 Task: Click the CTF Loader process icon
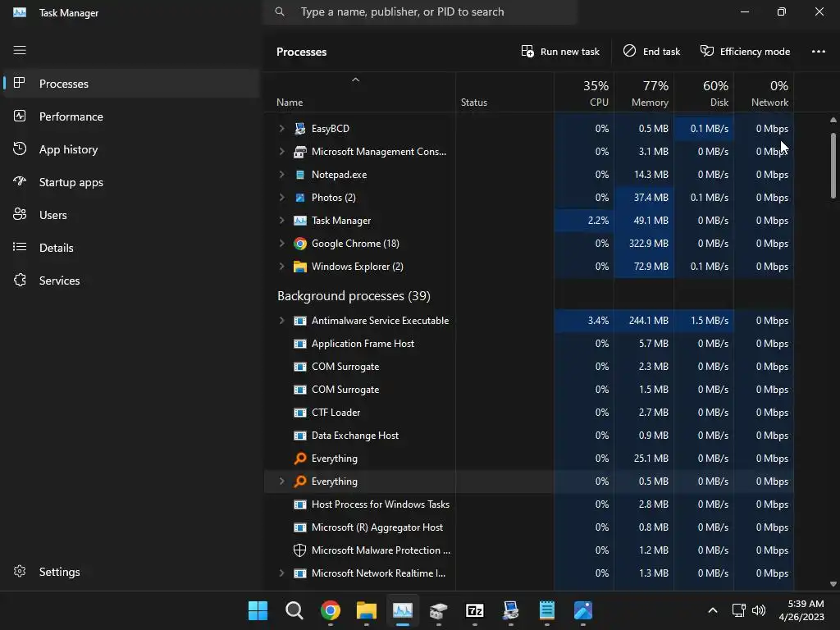point(300,413)
